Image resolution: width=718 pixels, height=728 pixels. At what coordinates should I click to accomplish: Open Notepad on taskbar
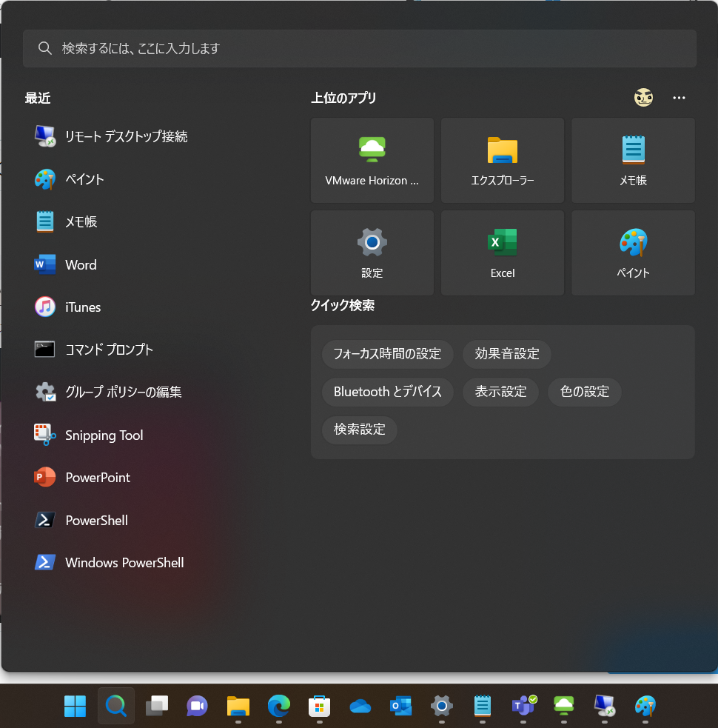point(482,706)
